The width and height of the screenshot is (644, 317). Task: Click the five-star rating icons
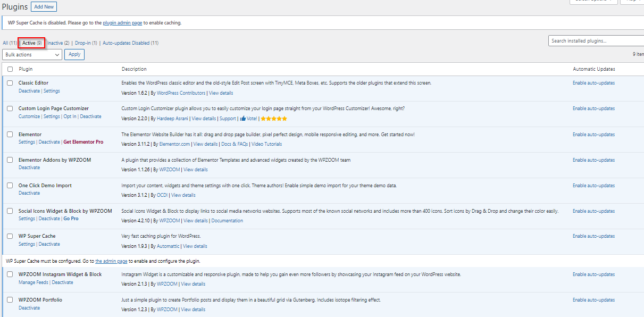click(x=273, y=119)
